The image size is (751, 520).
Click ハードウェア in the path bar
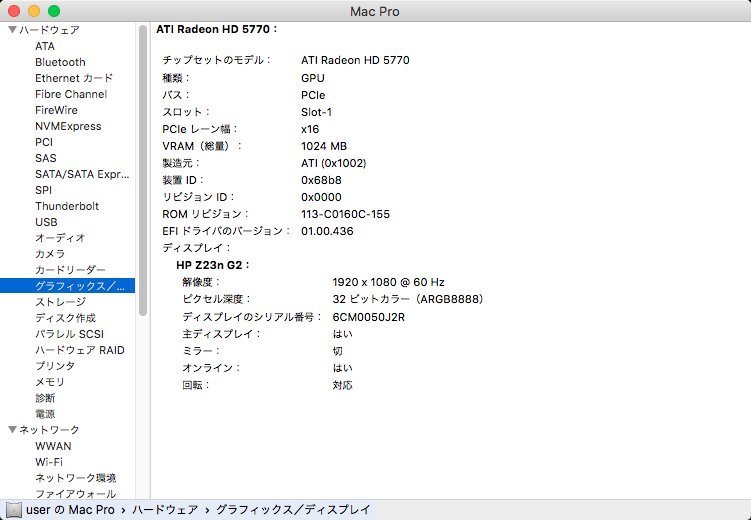[165, 510]
